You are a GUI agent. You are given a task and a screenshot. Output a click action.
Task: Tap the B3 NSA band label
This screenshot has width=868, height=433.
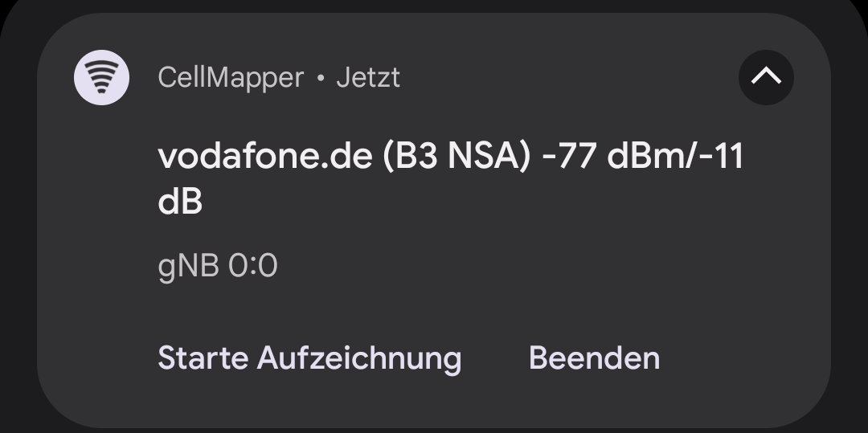point(457,157)
